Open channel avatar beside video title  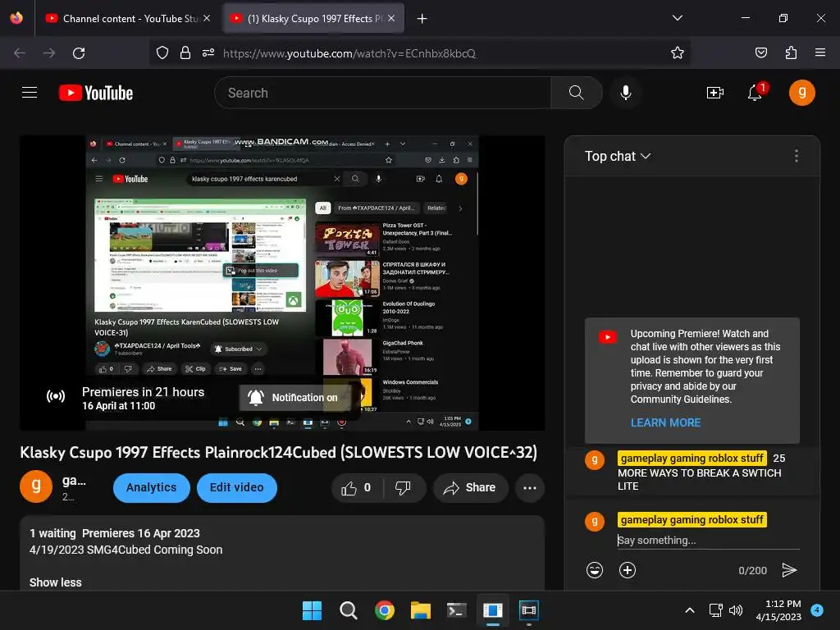[x=36, y=487]
